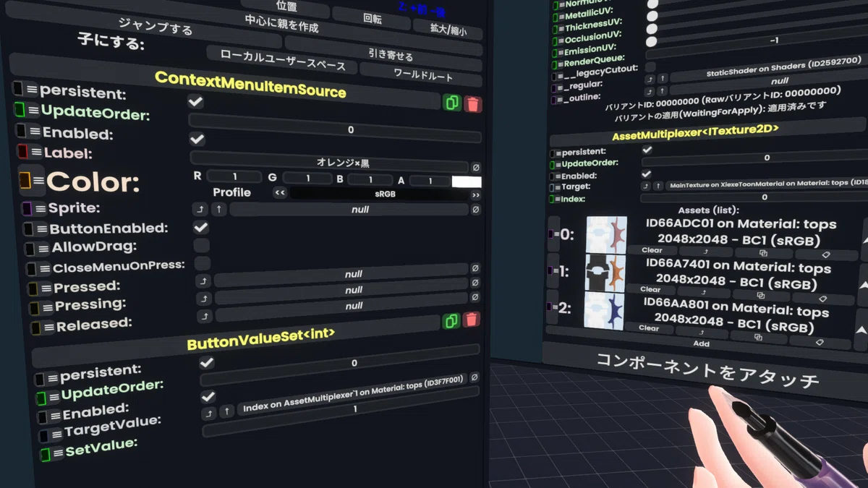Click the Sprite open-target arrow icon
The height and width of the screenshot is (488, 868).
pyautogui.click(x=200, y=210)
